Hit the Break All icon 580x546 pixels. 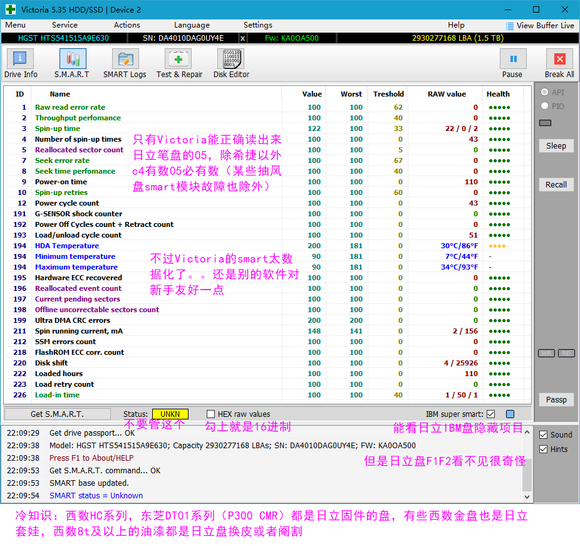click(x=559, y=63)
